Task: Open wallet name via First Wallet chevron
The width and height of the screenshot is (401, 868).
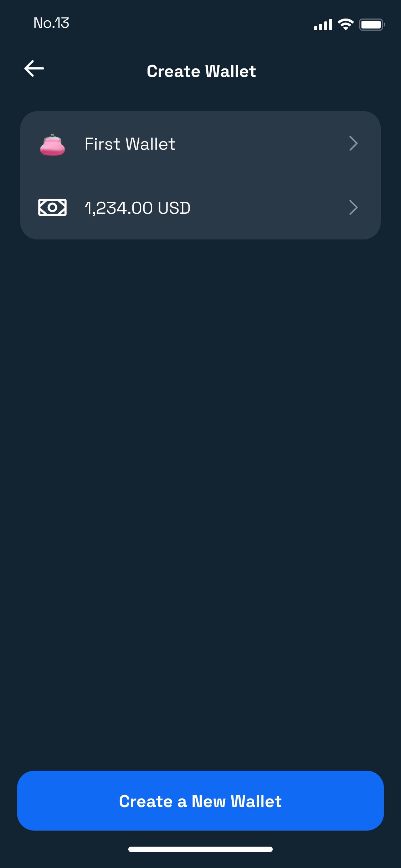Action: point(353,143)
